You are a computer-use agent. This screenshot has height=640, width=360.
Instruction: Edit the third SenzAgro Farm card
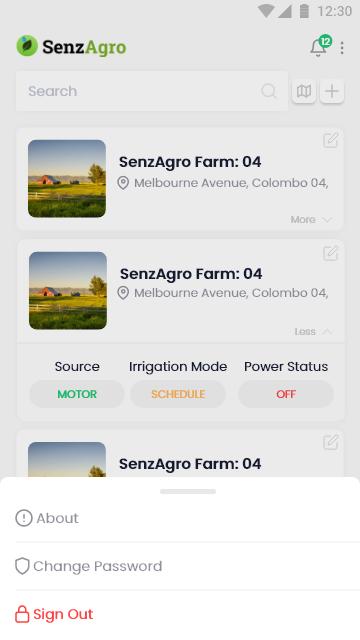331,442
